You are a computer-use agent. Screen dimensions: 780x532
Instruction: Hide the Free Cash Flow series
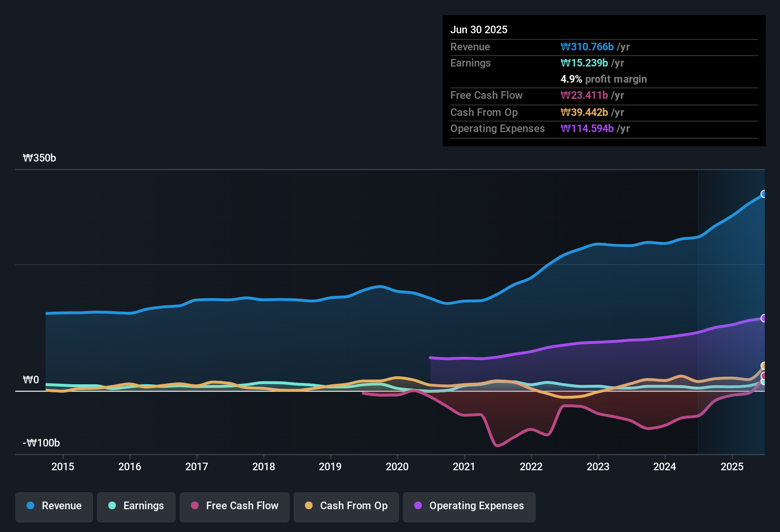[234, 507]
